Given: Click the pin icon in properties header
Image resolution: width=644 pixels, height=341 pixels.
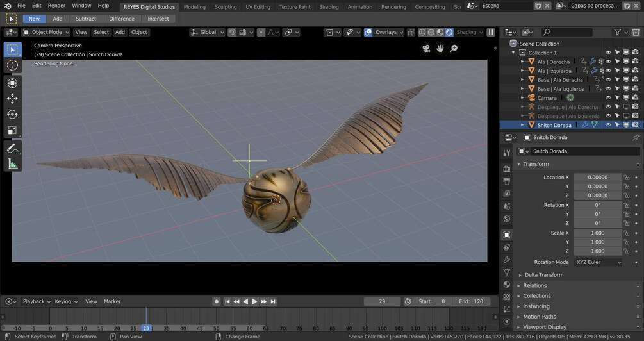Looking at the screenshot, I should coord(636,137).
